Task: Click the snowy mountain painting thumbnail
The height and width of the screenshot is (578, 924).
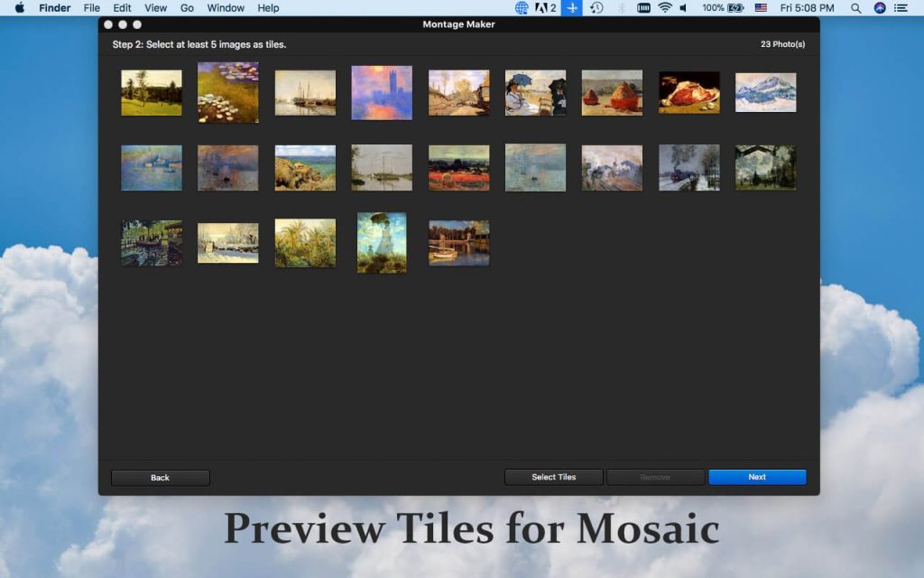Action: 765,92
